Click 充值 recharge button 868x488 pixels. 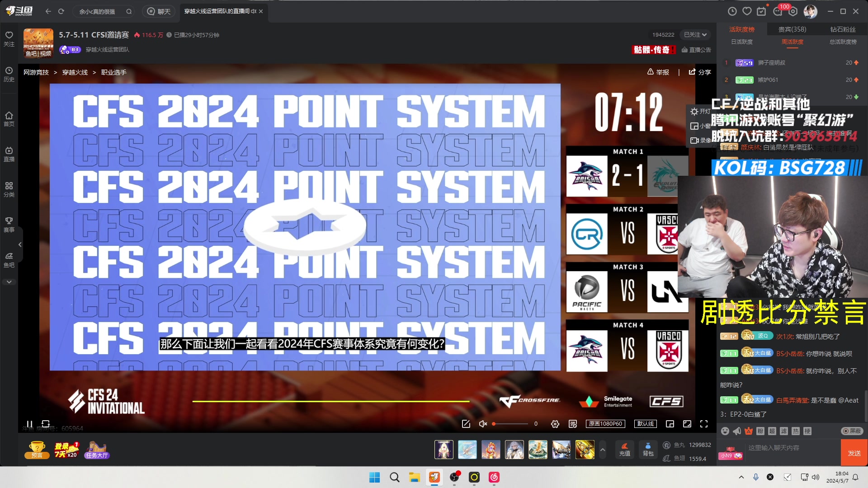coord(625,450)
